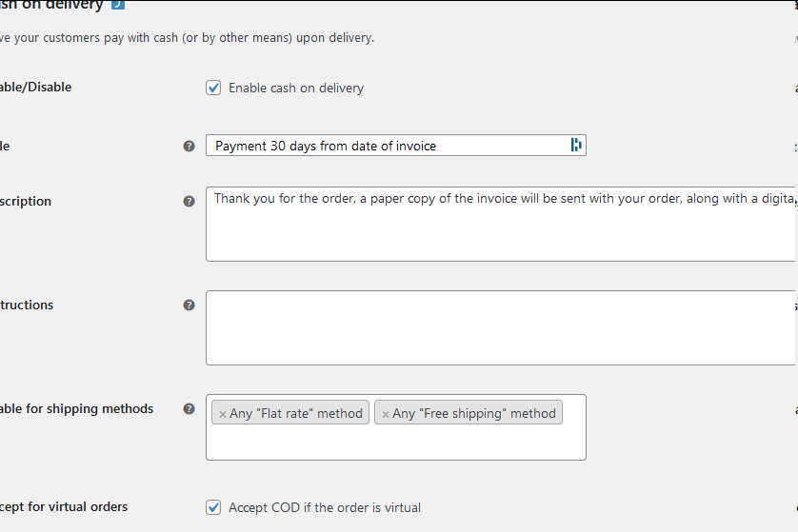Screen dimensions: 798x532
Task: Click the help icon next to Title field
Action: [x=189, y=146]
